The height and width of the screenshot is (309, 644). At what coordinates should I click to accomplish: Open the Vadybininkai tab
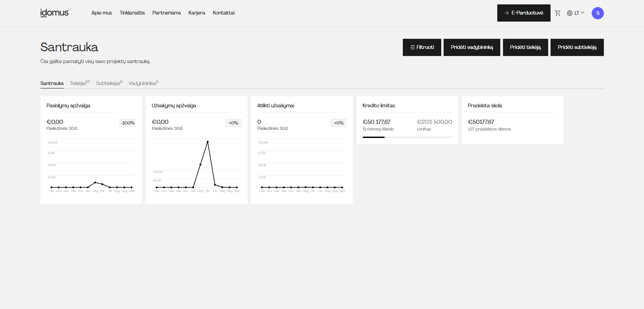pyautogui.click(x=142, y=83)
